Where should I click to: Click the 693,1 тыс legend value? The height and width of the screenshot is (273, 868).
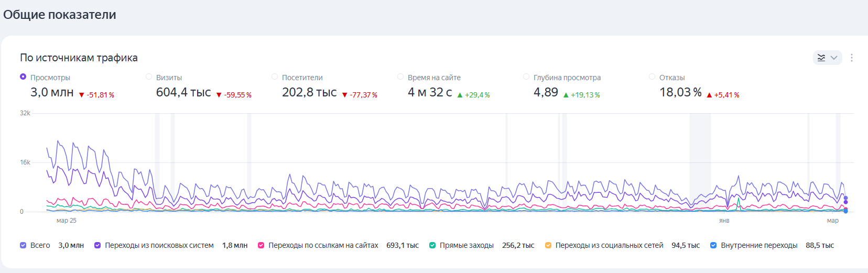click(x=403, y=245)
